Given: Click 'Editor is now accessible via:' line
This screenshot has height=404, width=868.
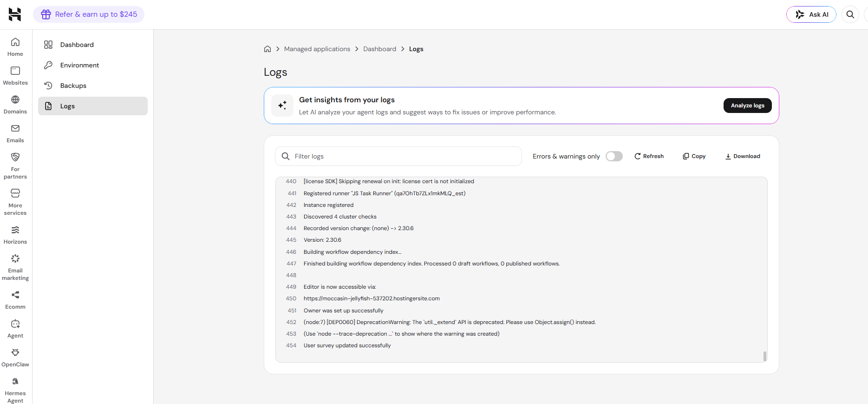Looking at the screenshot, I should (339, 287).
